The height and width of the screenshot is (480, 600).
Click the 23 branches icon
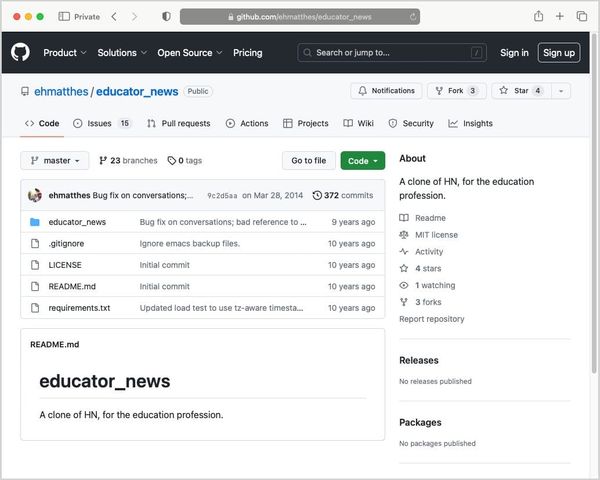(x=103, y=160)
